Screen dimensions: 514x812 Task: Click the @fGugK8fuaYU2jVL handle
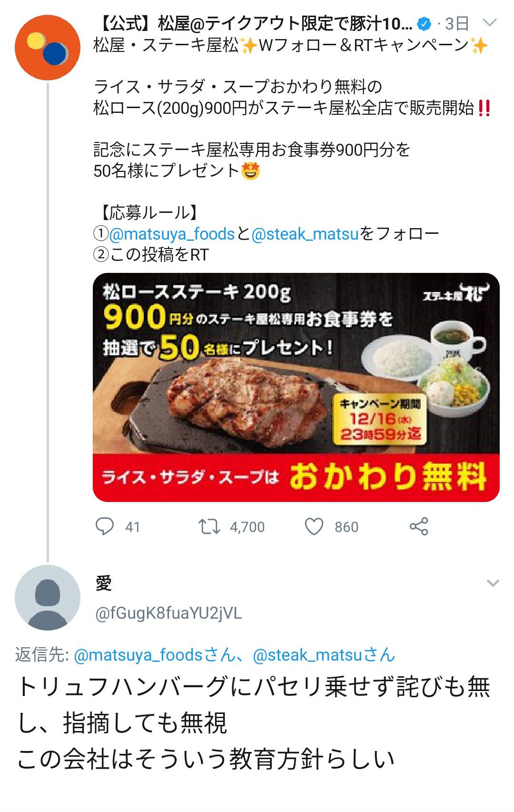tap(168, 613)
